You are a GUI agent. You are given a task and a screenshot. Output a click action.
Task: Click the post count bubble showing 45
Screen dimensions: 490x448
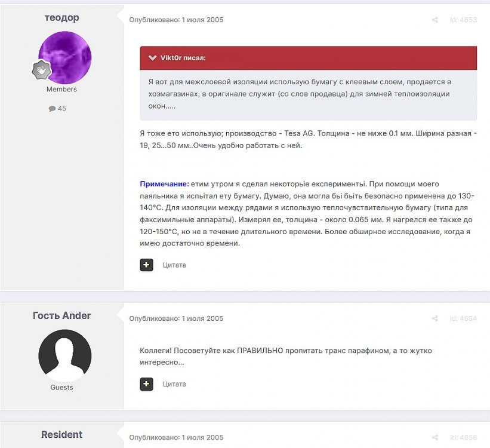(58, 109)
